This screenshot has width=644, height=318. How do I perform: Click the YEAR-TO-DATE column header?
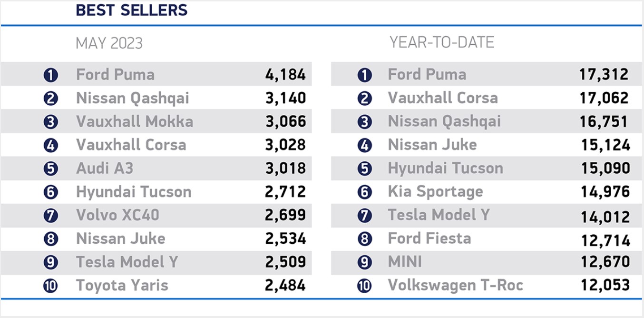[x=442, y=42]
